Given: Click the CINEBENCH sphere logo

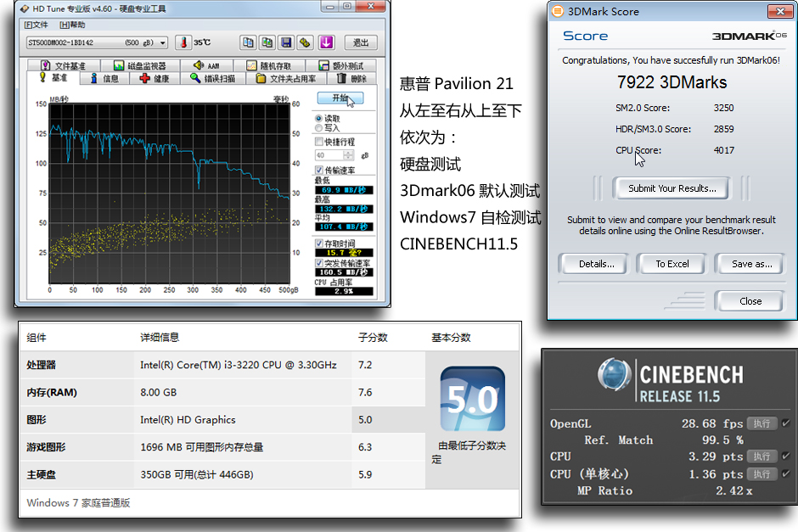Looking at the screenshot, I should pos(615,374).
